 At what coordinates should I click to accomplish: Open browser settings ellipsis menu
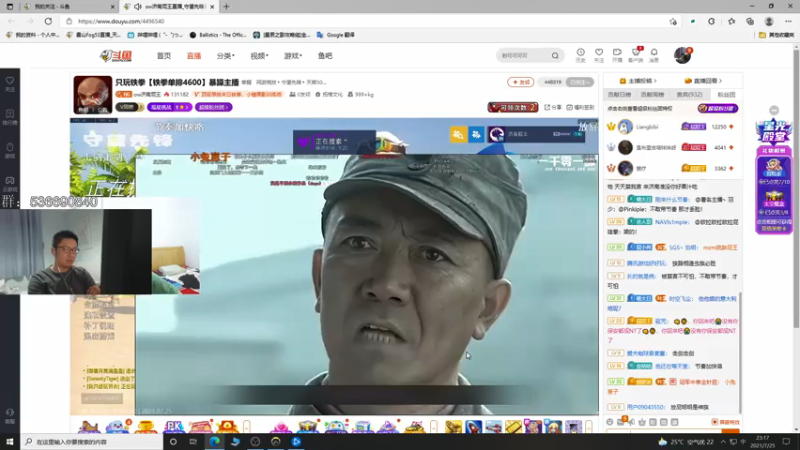tap(788, 21)
